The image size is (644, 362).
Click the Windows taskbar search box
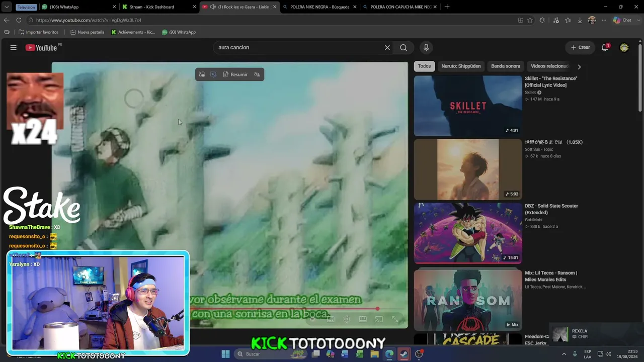[272, 354]
